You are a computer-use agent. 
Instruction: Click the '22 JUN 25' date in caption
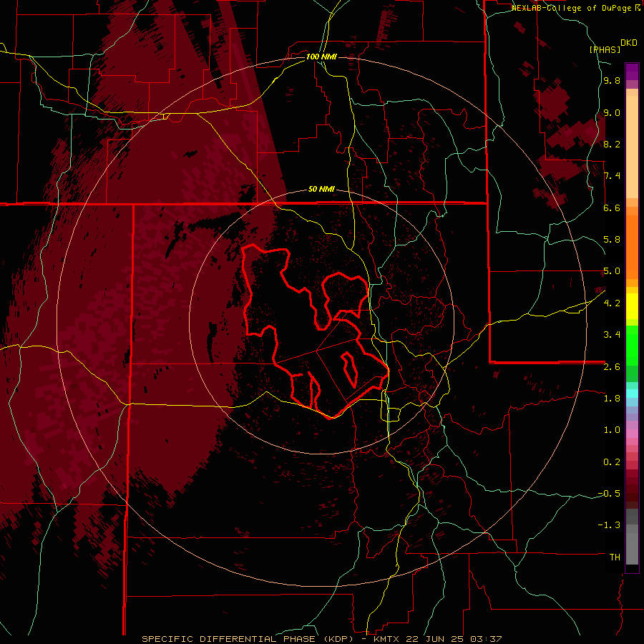435,639
